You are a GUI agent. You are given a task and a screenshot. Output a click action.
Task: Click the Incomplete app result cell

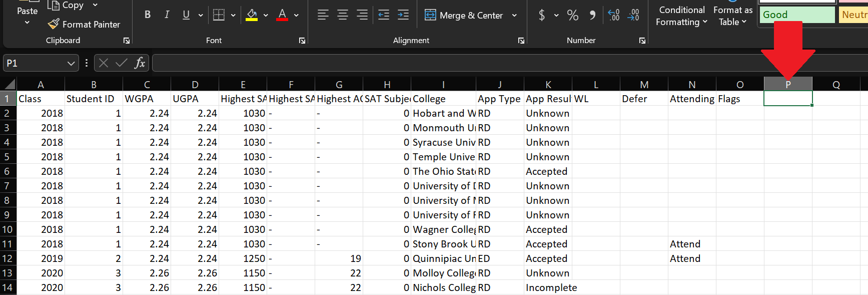[548, 287]
